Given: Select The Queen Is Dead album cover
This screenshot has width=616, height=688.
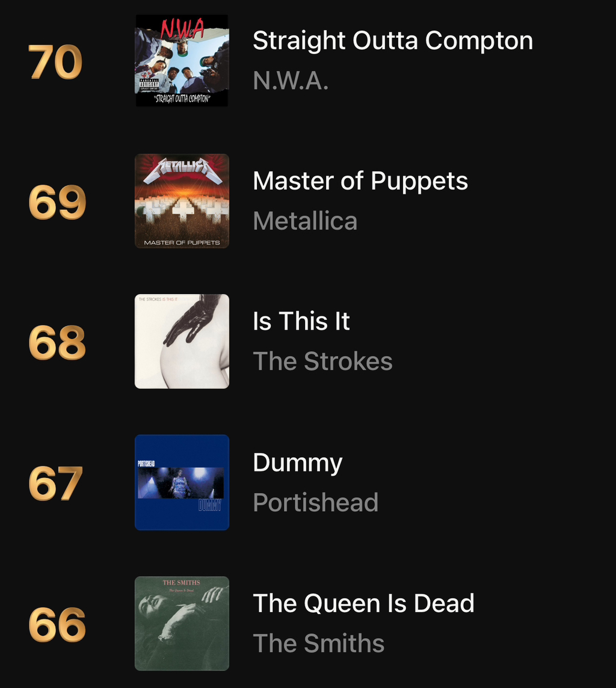Looking at the screenshot, I should pos(182,623).
